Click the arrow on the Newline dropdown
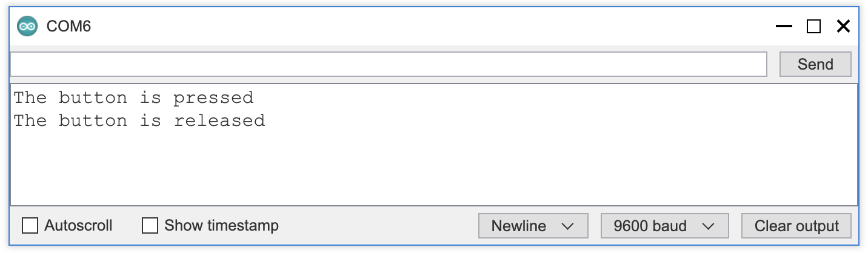The image size is (868, 253). coord(567,226)
